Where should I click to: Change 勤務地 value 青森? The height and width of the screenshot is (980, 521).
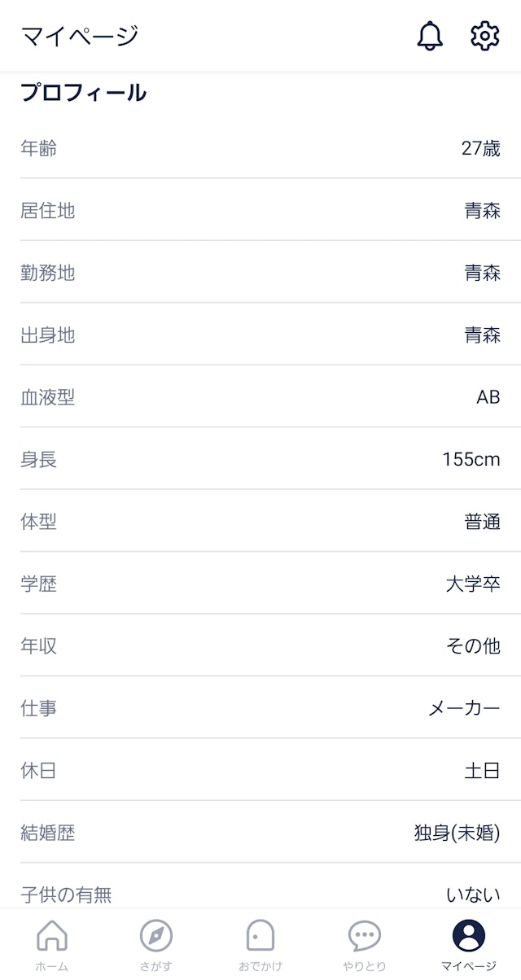(482, 273)
